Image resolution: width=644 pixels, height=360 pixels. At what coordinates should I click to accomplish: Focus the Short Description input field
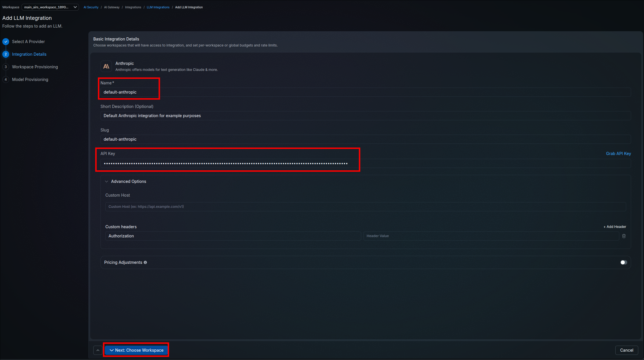pos(365,116)
